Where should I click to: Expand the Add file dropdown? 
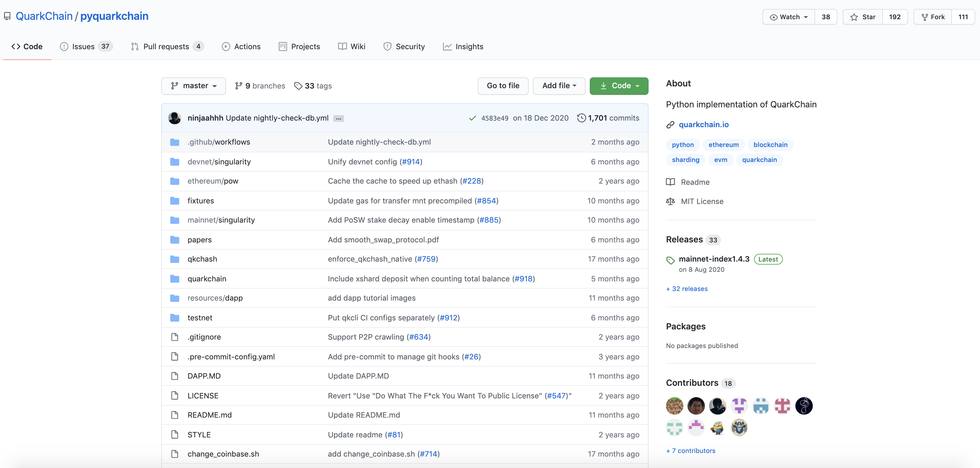(559, 86)
